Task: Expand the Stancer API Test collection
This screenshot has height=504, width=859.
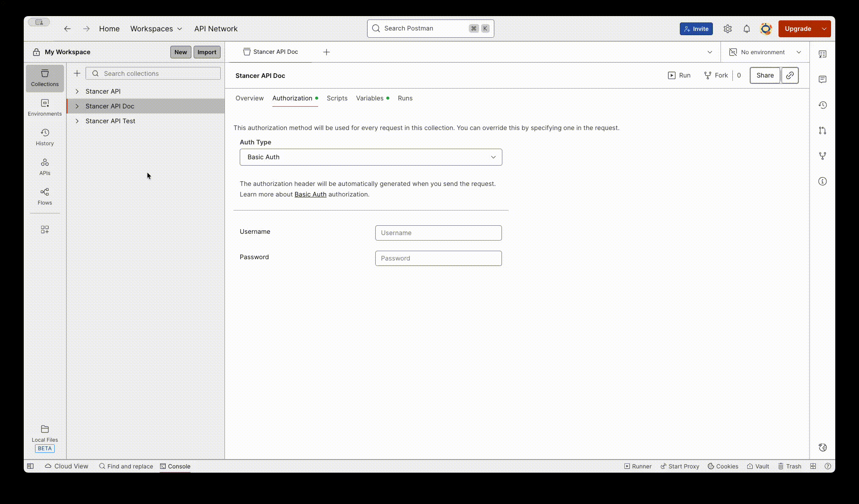Action: coord(77,121)
